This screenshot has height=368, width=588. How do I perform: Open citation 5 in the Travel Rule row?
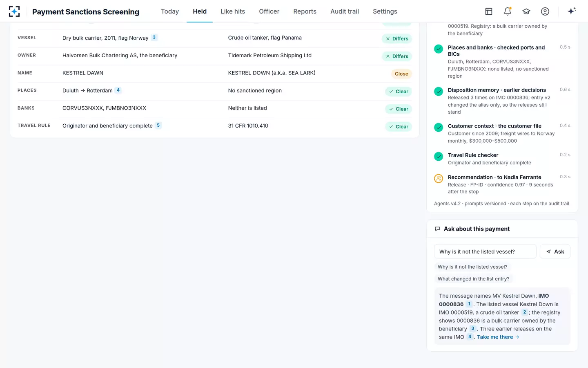tap(158, 125)
